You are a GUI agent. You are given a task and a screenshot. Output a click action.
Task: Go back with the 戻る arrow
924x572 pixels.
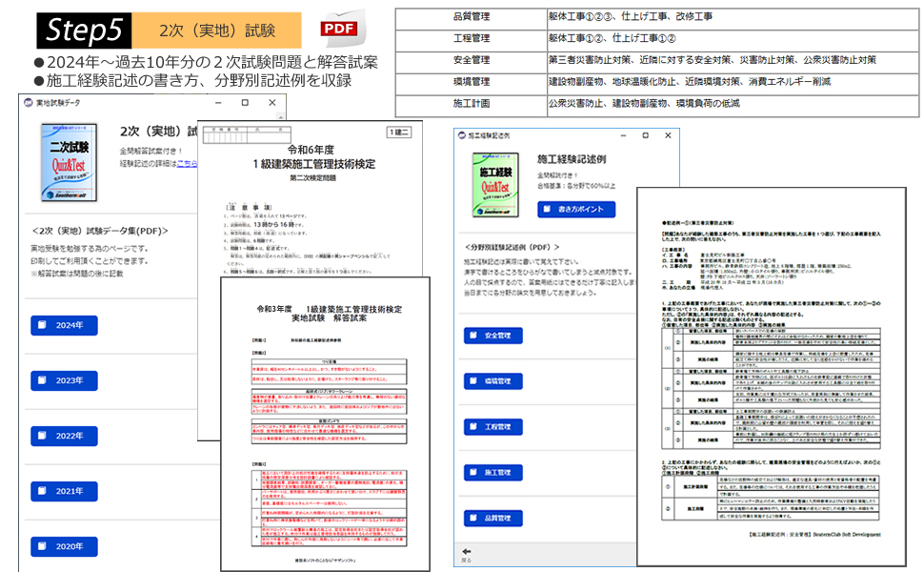click(466, 552)
